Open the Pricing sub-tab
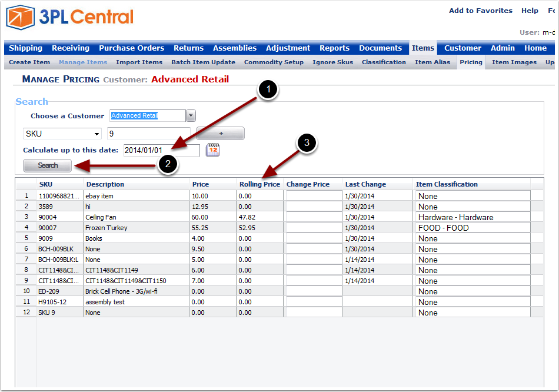Image resolution: width=559 pixels, height=392 pixels. [x=470, y=62]
